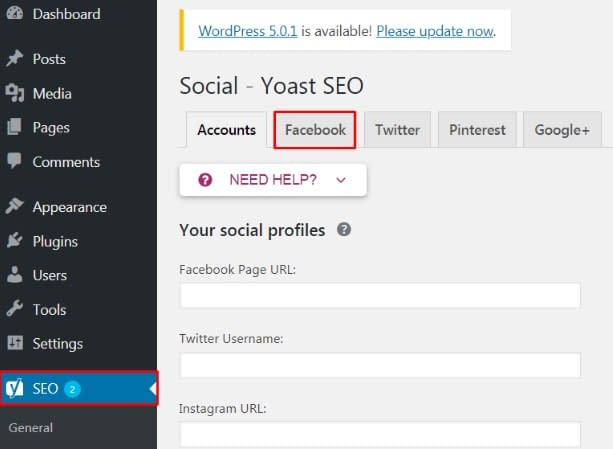Image resolution: width=613 pixels, height=449 pixels.
Task: Expand the Need Help chevron arrow
Action: coord(341,180)
